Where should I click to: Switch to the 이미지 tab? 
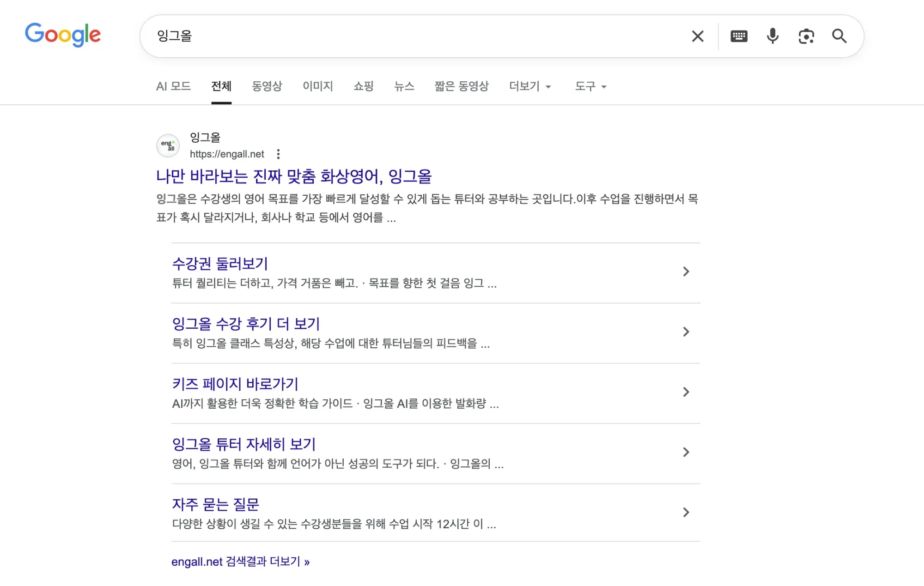pyautogui.click(x=318, y=86)
